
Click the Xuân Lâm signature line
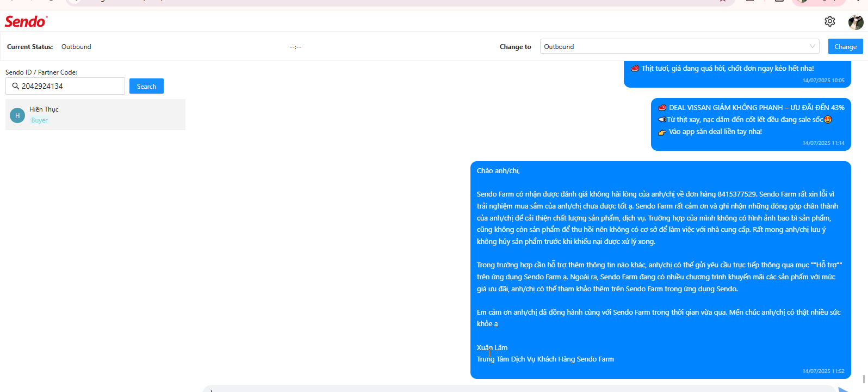[492, 347]
